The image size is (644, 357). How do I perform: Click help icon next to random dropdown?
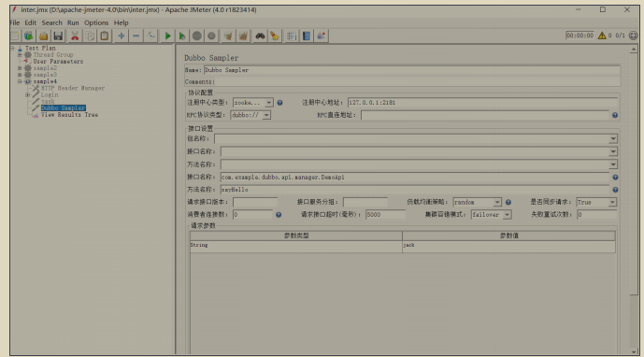tap(508, 202)
